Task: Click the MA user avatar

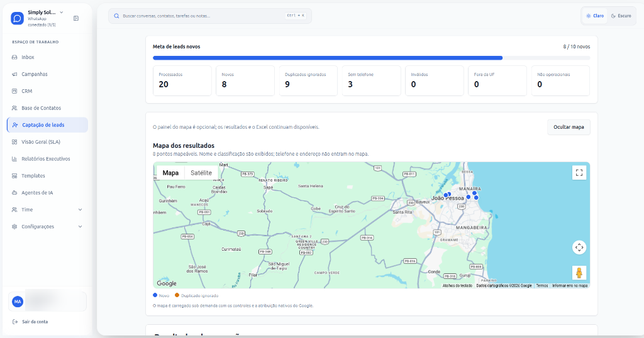Action: 18,302
